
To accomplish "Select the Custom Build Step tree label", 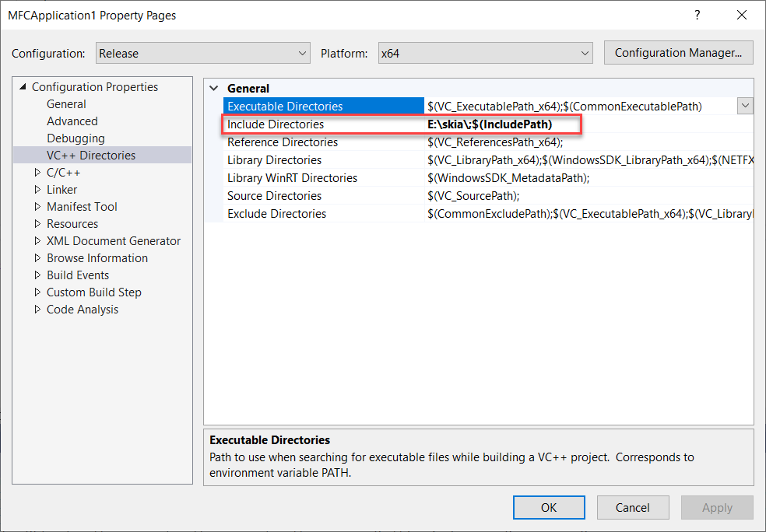I will tap(93, 292).
